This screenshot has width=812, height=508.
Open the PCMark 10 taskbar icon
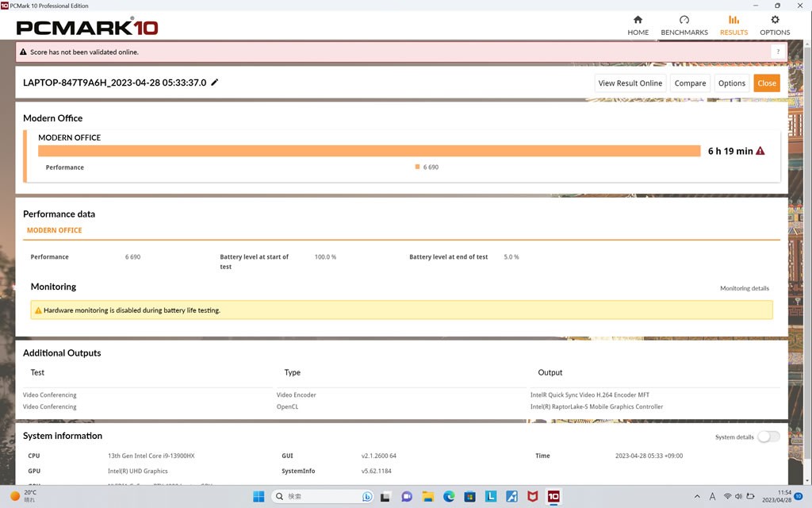(x=553, y=496)
